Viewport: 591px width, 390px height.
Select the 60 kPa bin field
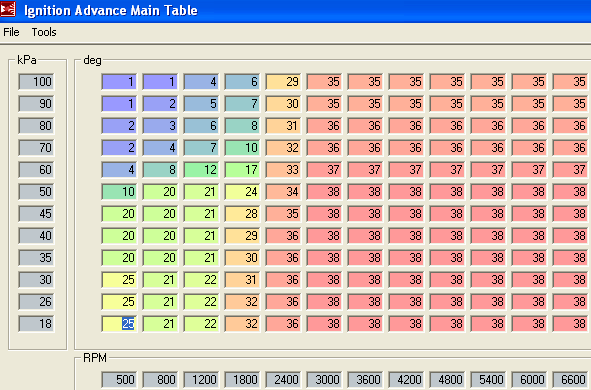click(36, 170)
